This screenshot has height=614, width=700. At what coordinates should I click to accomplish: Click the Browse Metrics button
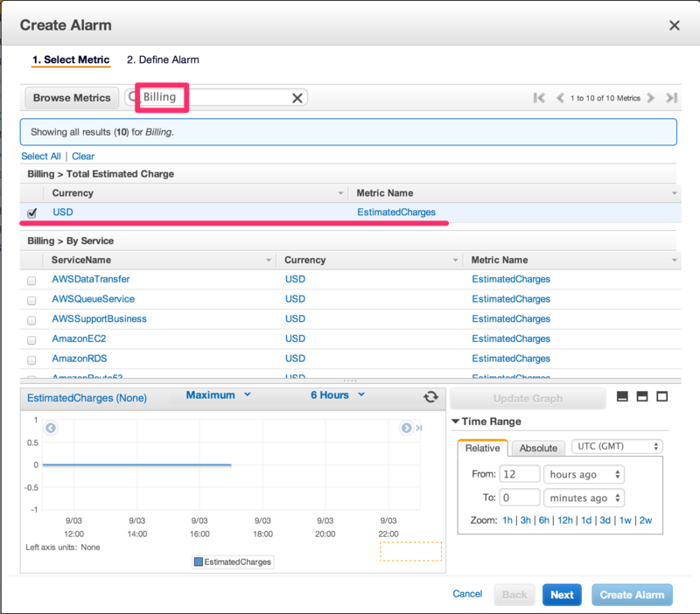(x=72, y=98)
